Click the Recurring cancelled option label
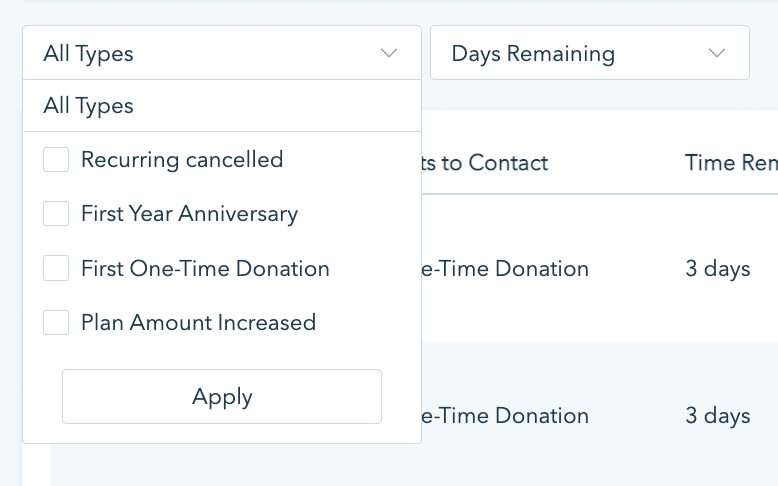Image resolution: width=778 pixels, height=486 pixels. 182,160
